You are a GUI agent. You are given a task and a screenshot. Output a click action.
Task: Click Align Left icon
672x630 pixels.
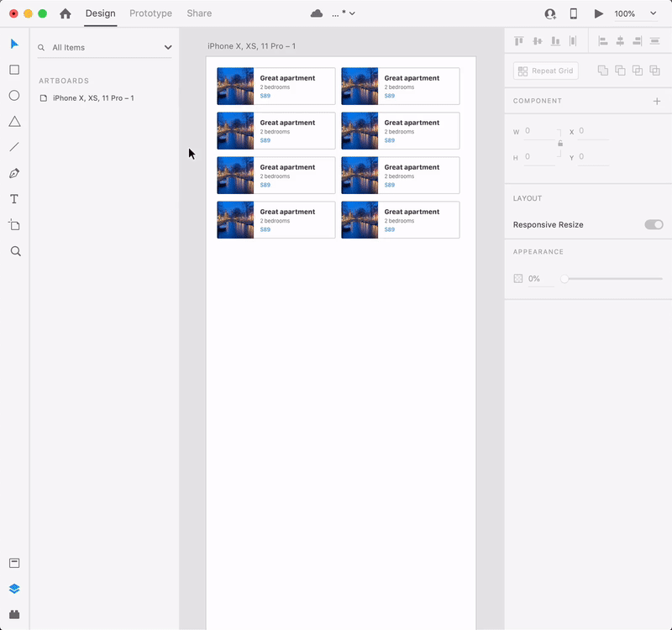(x=603, y=41)
